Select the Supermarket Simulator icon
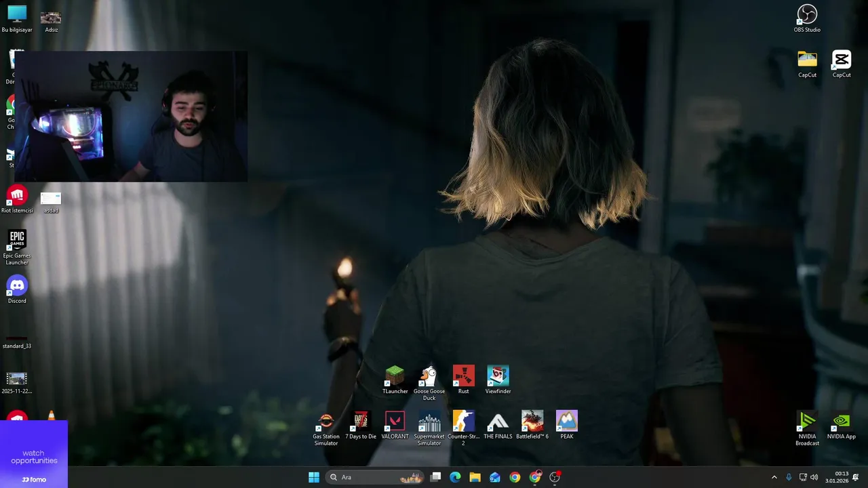 429,428
